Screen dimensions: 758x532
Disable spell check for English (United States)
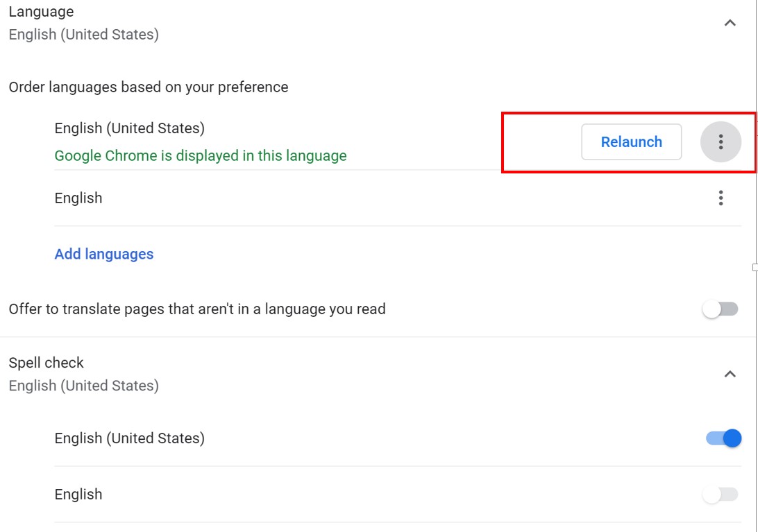click(723, 438)
